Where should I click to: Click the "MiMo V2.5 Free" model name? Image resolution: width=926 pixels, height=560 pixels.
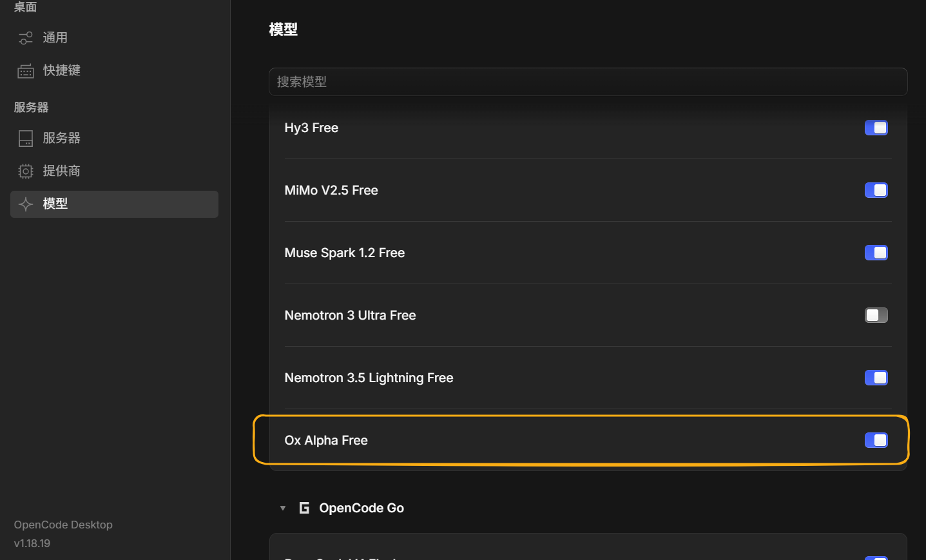coord(331,190)
